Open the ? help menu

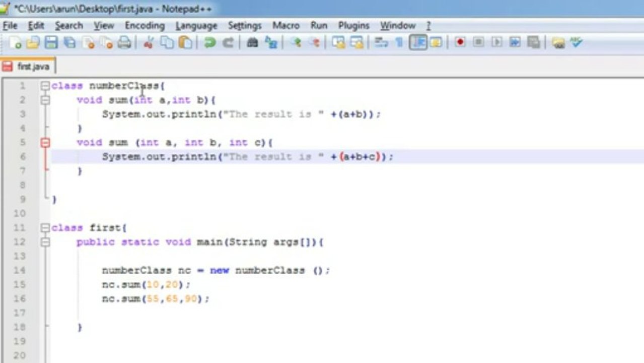pyautogui.click(x=428, y=26)
